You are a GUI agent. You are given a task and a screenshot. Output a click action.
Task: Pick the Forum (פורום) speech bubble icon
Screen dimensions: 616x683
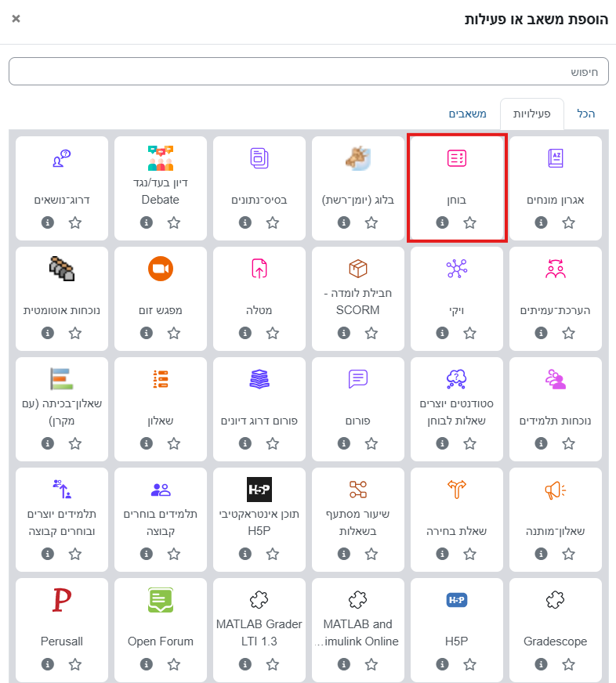(x=358, y=379)
